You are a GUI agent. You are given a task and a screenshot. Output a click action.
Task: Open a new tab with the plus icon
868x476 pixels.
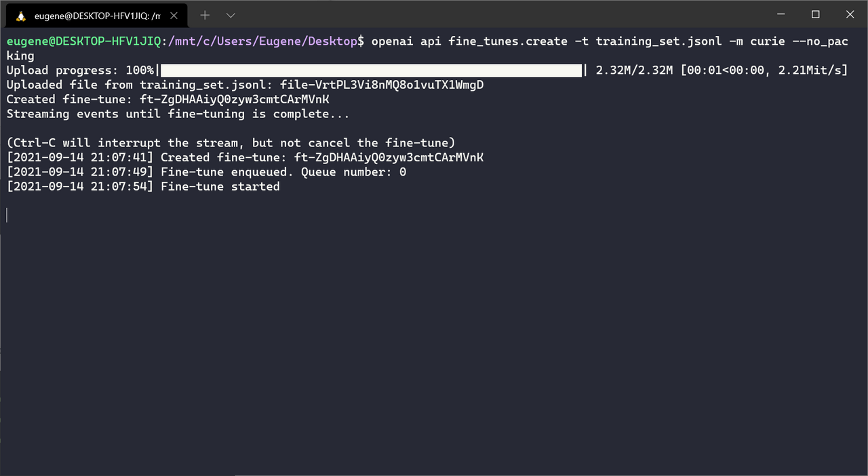pos(205,15)
